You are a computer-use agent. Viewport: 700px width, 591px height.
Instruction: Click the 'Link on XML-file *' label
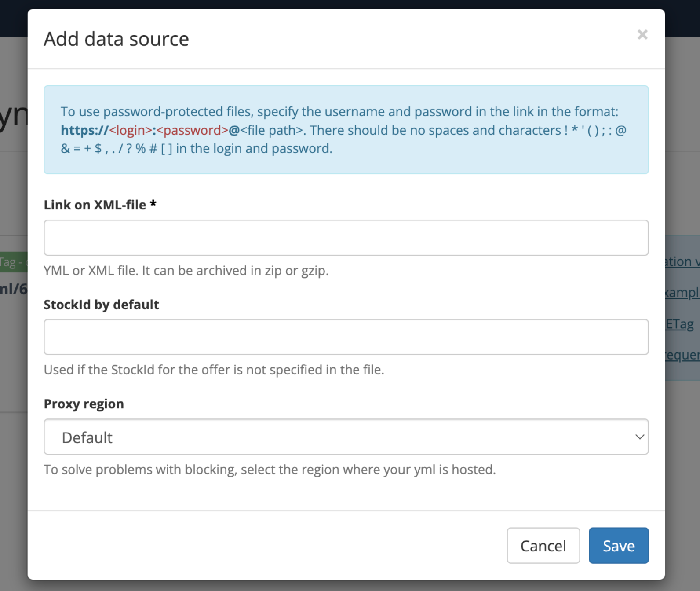click(x=100, y=205)
